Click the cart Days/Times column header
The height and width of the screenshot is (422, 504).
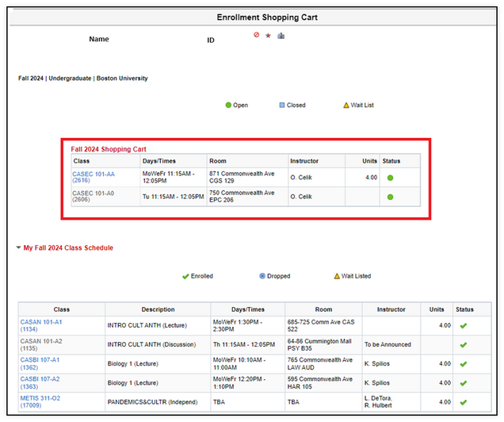coord(159,161)
